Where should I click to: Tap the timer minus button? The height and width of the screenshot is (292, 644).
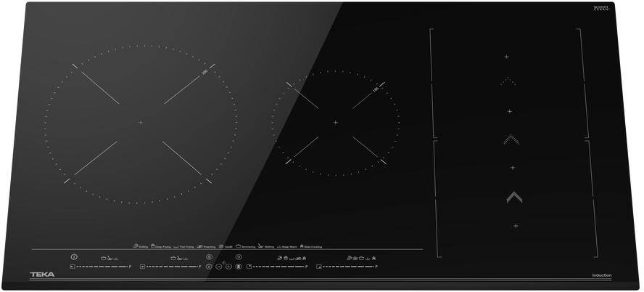(218, 267)
